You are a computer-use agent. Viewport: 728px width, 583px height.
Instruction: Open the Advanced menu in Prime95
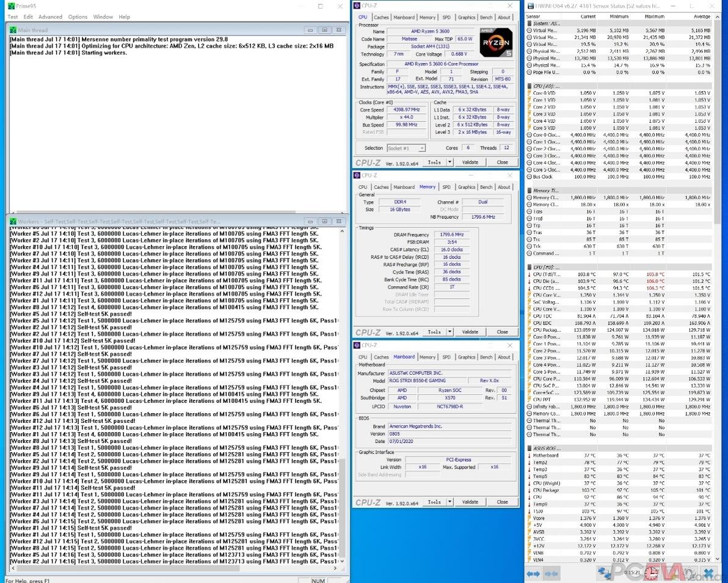click(x=50, y=16)
